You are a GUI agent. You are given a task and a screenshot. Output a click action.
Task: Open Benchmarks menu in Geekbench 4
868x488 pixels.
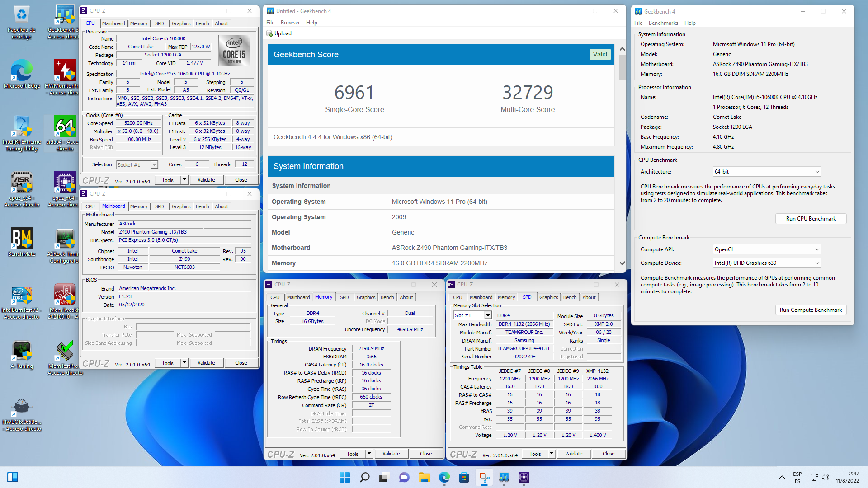[663, 23]
